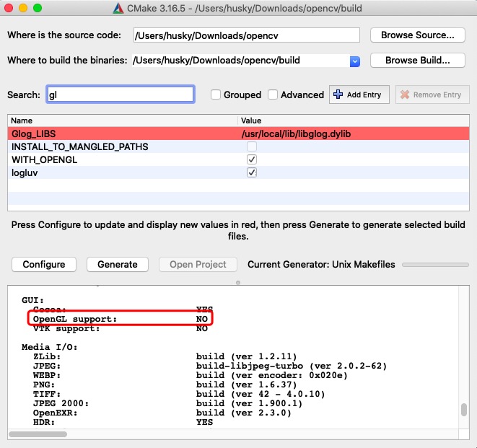Click the CMake logo in title bar
The width and height of the screenshot is (477, 448).
[x=118, y=8]
